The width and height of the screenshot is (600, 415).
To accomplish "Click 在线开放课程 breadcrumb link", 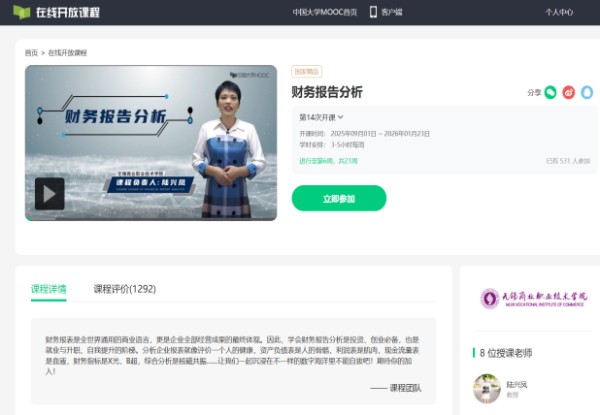I will click(67, 52).
